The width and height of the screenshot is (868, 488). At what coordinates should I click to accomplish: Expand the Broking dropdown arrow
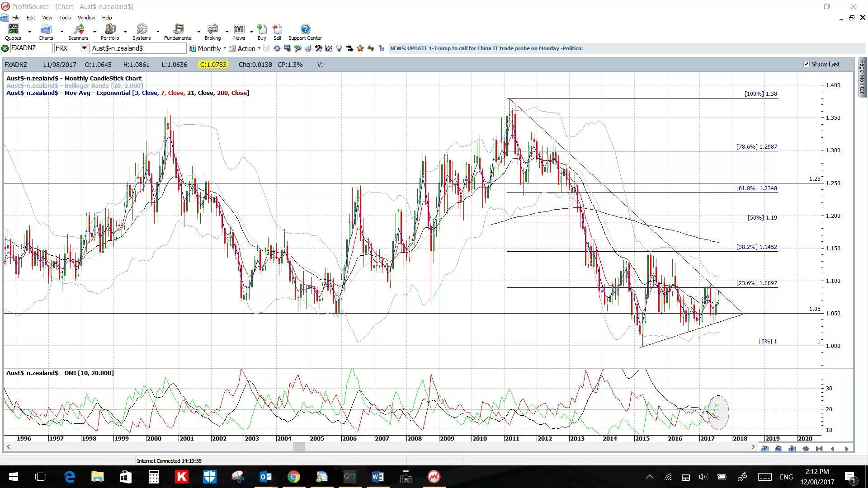click(x=227, y=32)
